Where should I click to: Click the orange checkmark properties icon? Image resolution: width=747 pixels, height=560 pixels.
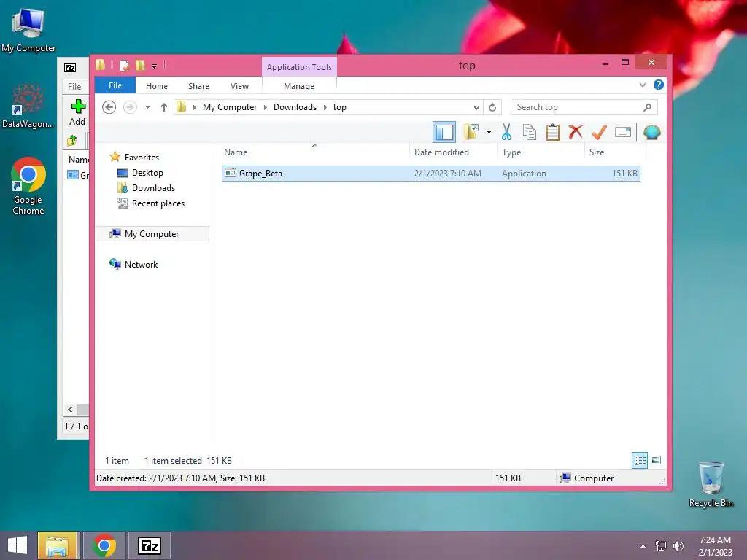pos(599,132)
